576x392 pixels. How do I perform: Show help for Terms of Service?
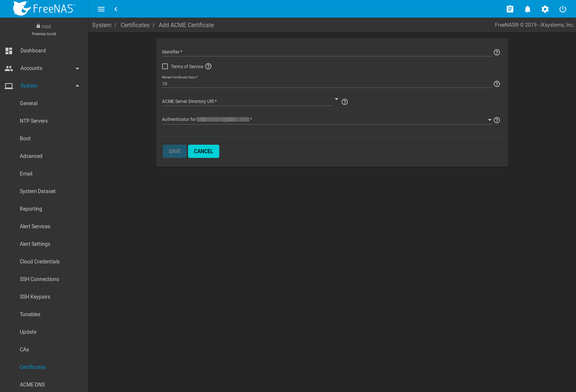coord(208,66)
